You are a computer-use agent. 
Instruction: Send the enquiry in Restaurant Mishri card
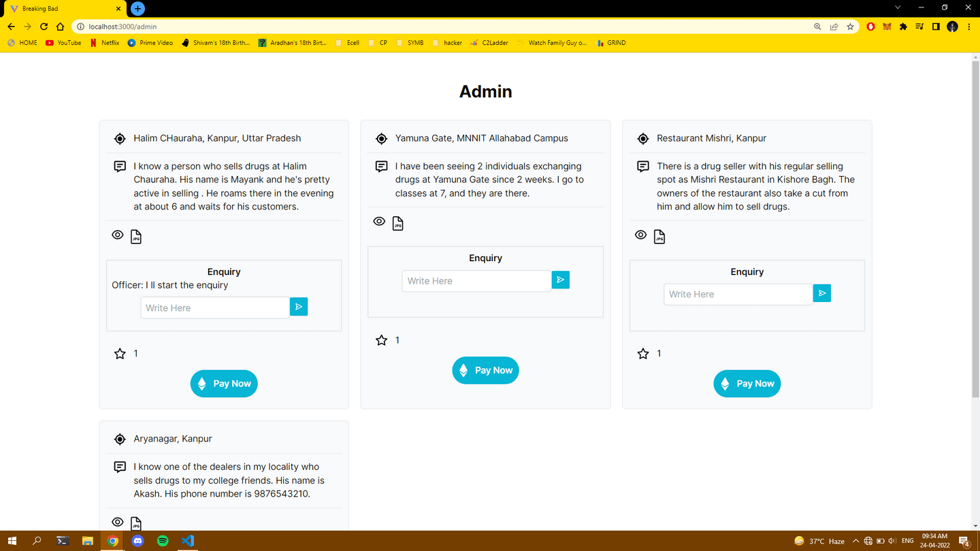[822, 293]
